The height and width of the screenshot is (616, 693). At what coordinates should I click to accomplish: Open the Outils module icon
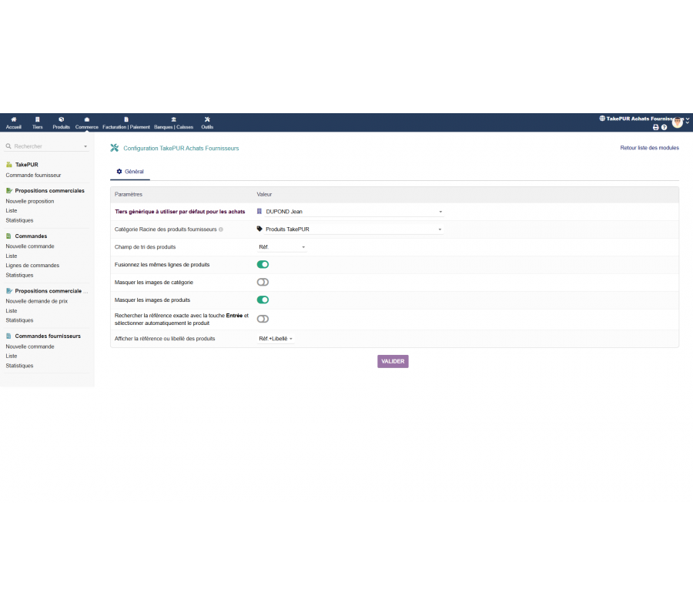207,119
